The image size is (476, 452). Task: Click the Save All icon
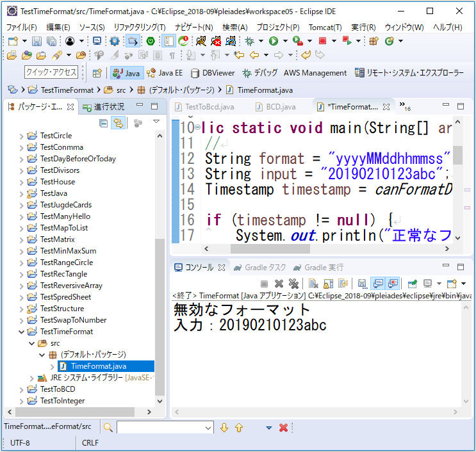(x=51, y=41)
